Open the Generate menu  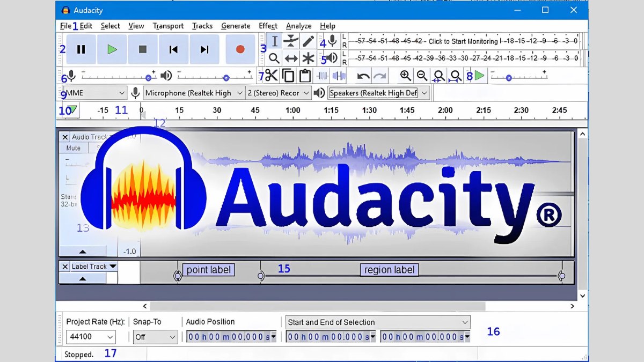236,26
